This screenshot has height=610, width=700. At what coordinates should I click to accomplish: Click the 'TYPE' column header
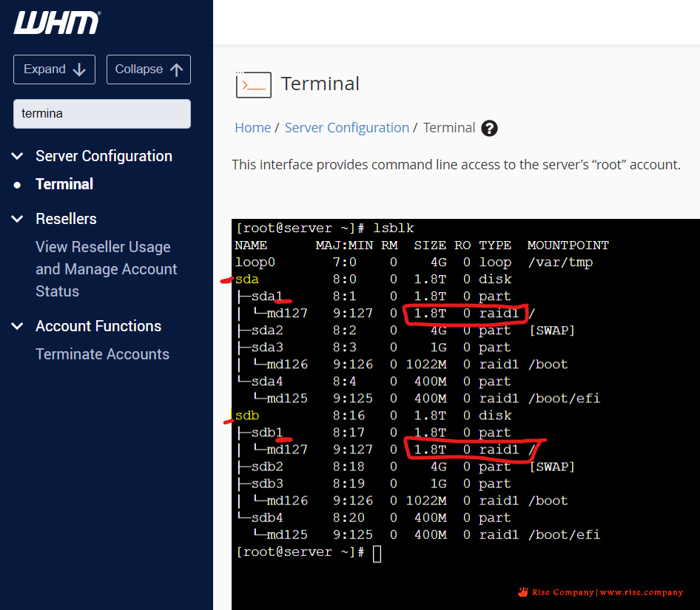(x=495, y=245)
